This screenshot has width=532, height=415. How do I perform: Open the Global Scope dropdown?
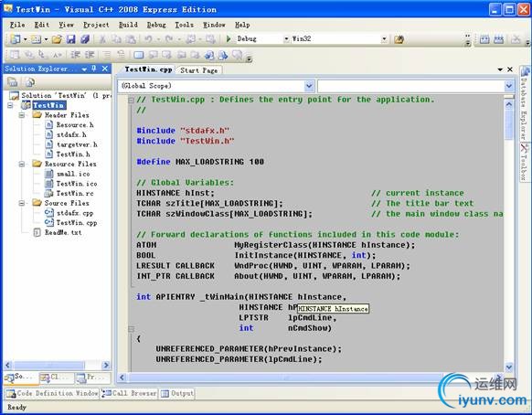[x=309, y=86]
